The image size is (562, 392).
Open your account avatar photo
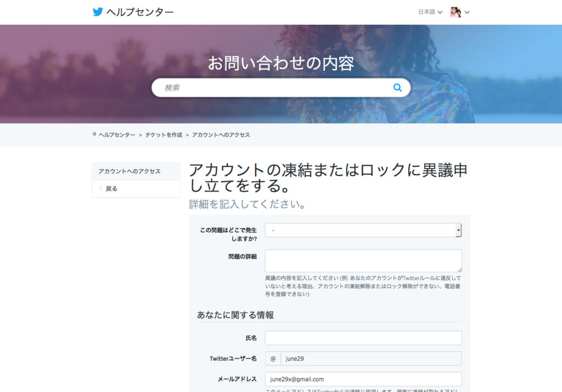click(x=455, y=12)
